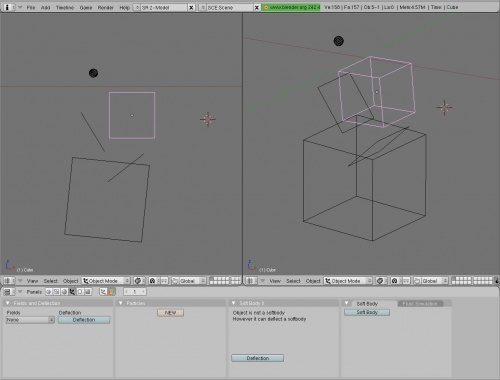Open right viewport View menu
500x380 pixels.
click(x=275, y=281)
